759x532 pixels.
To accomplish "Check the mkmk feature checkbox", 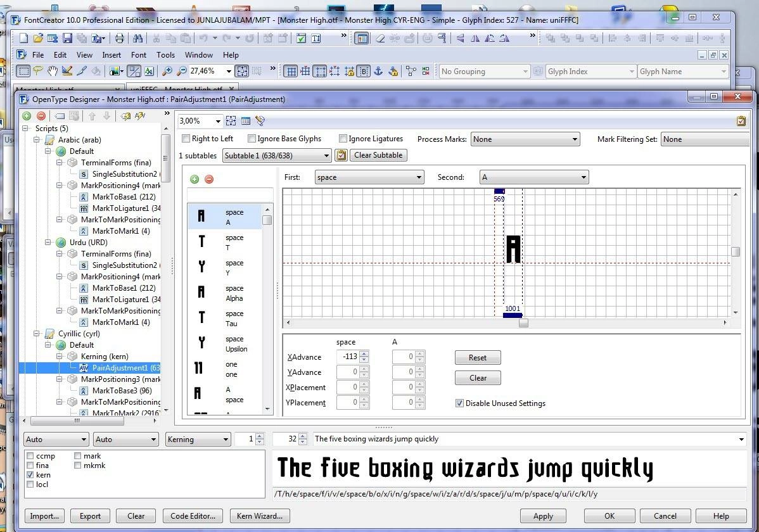I will coord(77,465).
